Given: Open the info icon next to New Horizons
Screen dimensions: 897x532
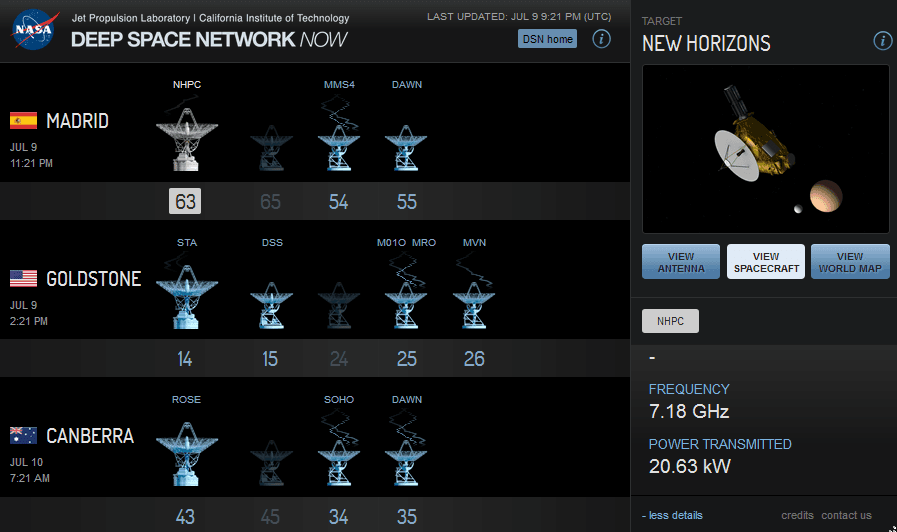Looking at the screenshot, I should 882,41.
